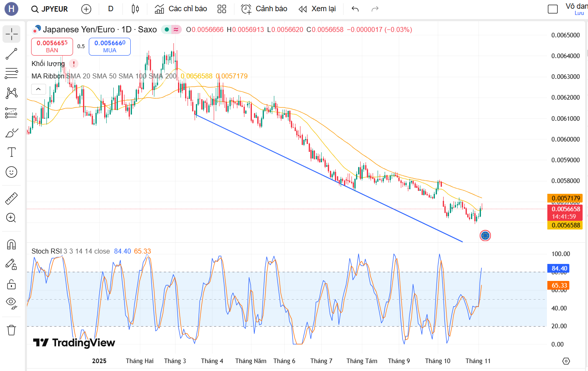Click the JPYEUR symbol search field

coord(50,9)
